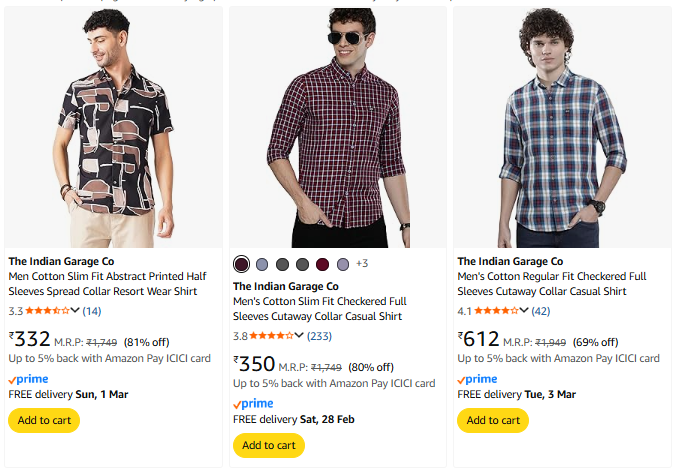
Task: Open abstract printed resort shirt product image
Action: (113, 127)
